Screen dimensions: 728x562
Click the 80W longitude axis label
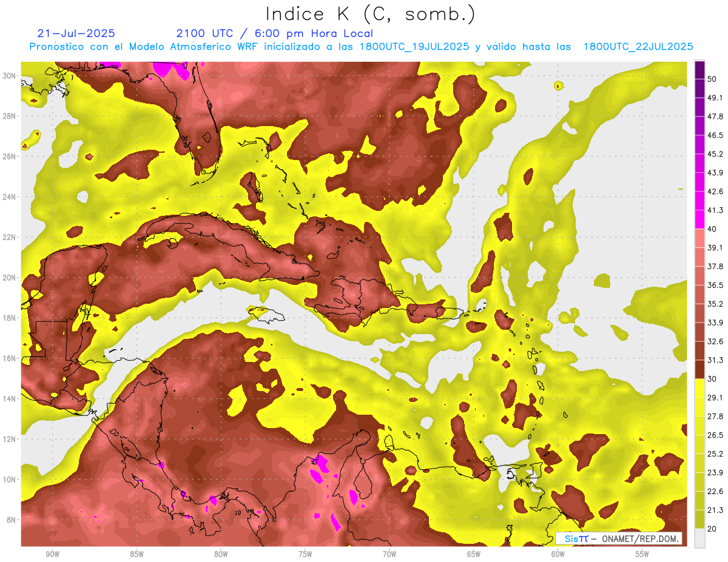click(221, 554)
